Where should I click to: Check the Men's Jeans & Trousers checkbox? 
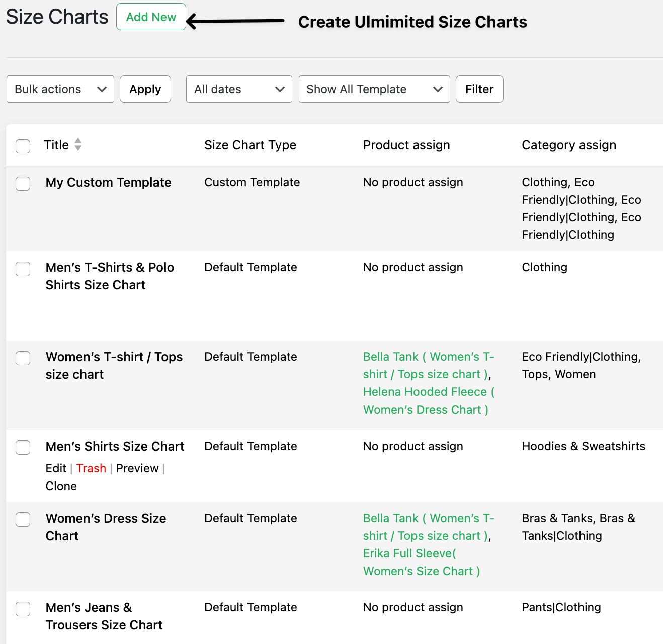(23, 609)
